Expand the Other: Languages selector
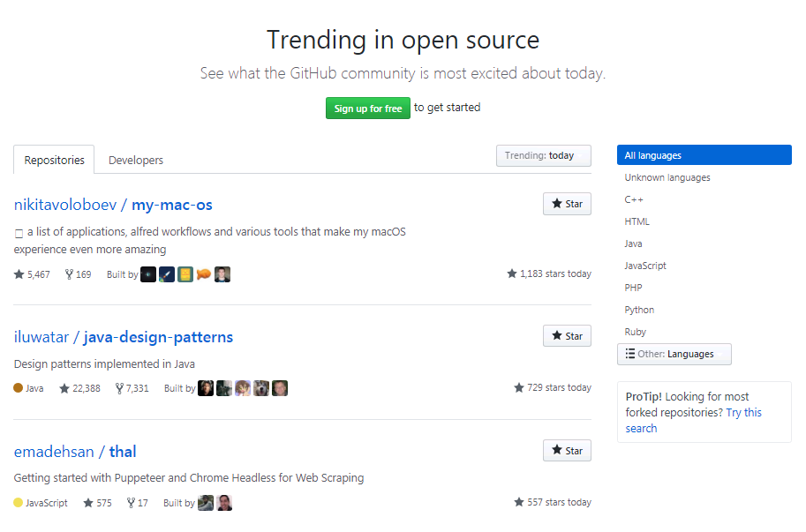Viewport: 806px width, 532px height. [674, 354]
